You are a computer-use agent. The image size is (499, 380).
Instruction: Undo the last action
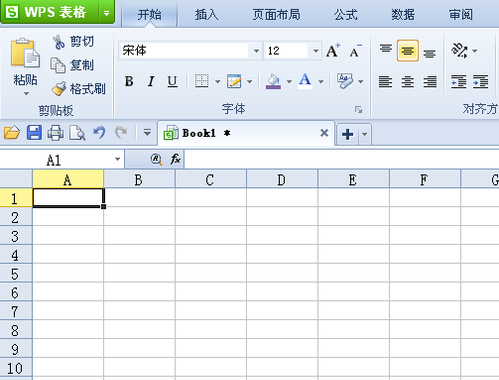click(99, 132)
